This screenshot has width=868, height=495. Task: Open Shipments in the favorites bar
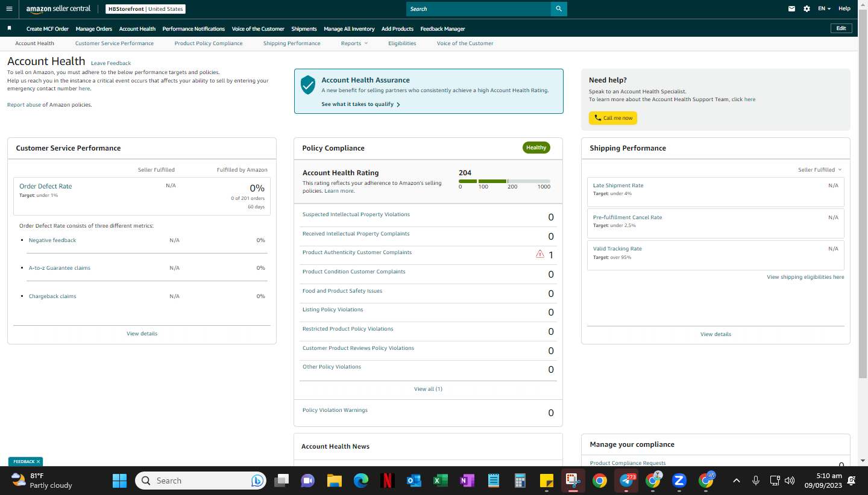(x=304, y=29)
